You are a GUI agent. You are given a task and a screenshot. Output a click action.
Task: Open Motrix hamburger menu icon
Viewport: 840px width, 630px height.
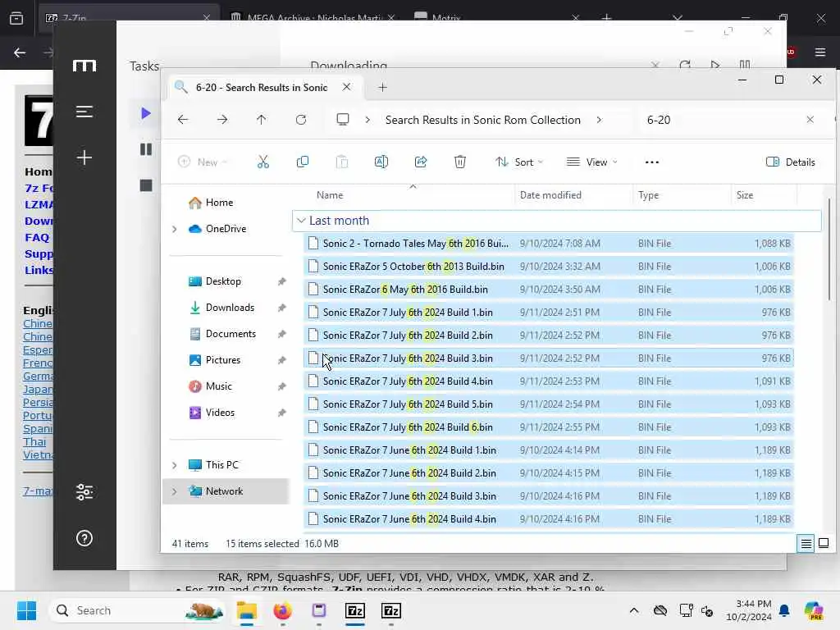tap(84, 112)
